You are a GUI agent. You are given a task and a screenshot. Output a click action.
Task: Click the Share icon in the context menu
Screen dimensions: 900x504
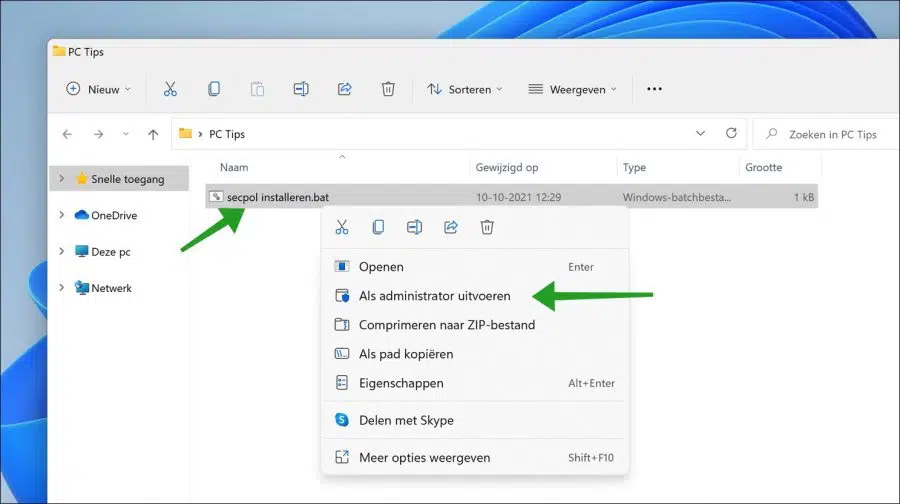pos(451,227)
